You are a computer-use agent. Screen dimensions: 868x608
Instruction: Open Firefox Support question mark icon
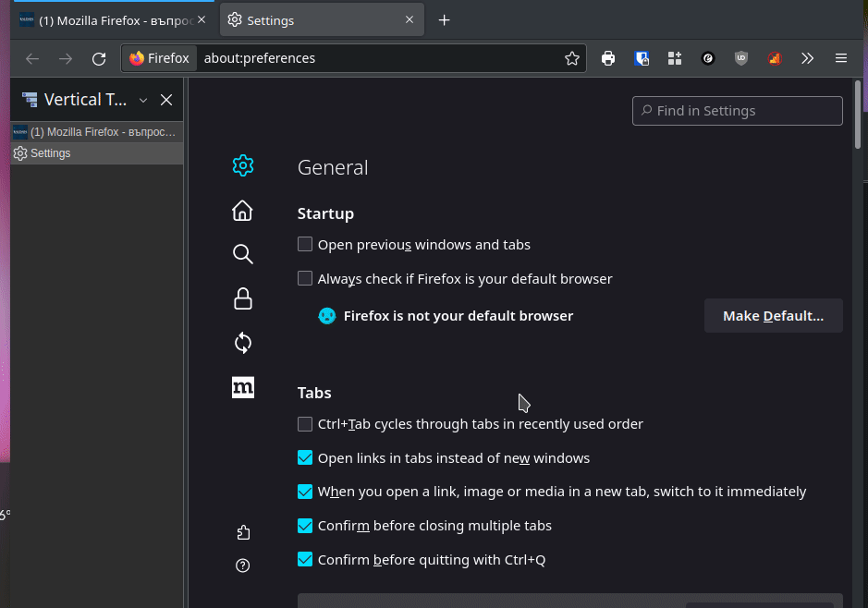pyautogui.click(x=242, y=565)
